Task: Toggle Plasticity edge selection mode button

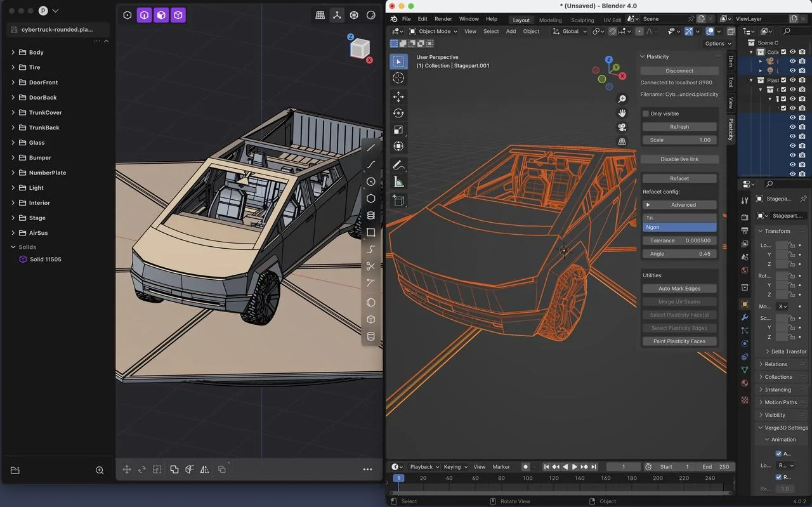Action: point(145,15)
